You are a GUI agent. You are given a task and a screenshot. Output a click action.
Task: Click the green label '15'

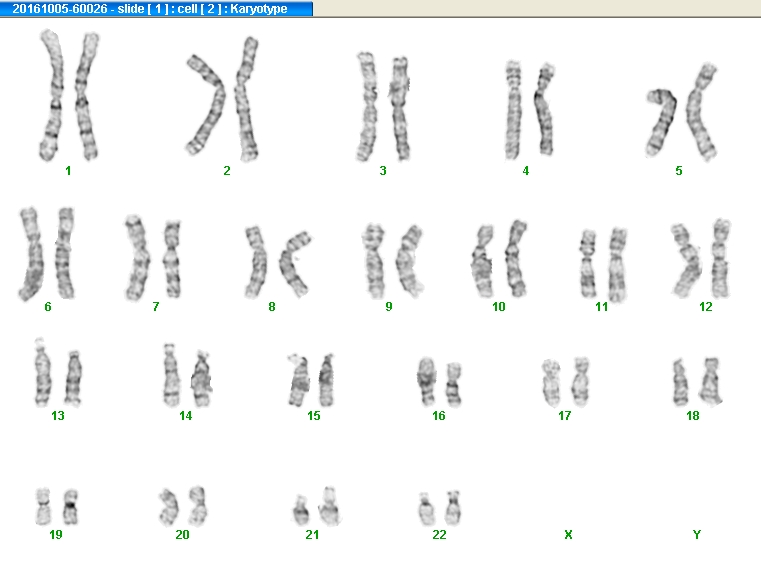(x=314, y=416)
